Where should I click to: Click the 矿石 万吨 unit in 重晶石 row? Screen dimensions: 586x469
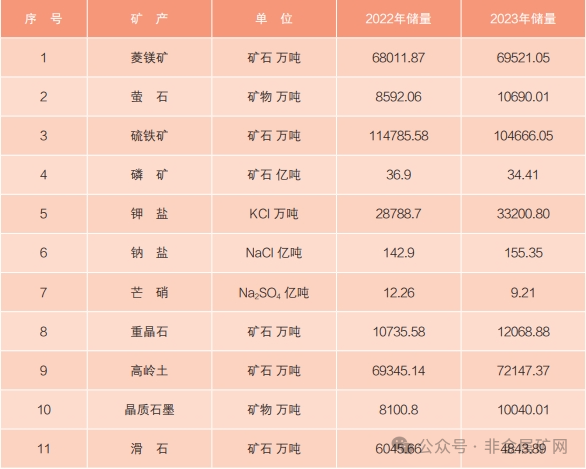[274, 331]
